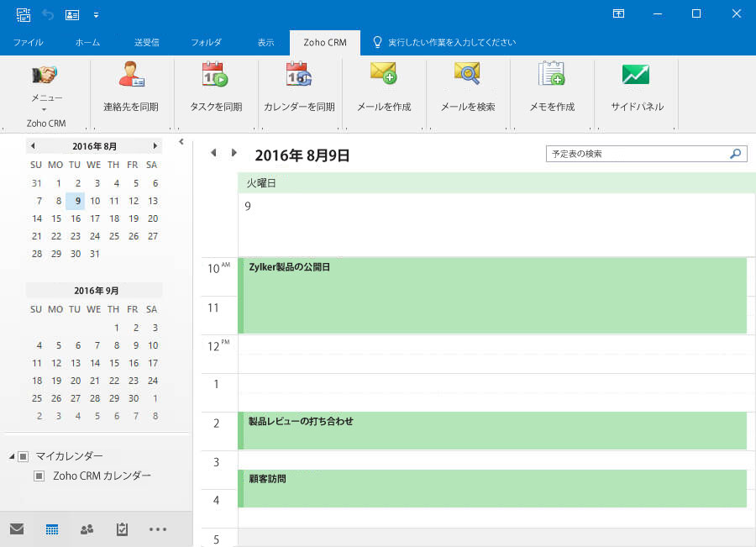756x547 pixels.
Task: Go to next month in mini calendar
Action: [155, 145]
